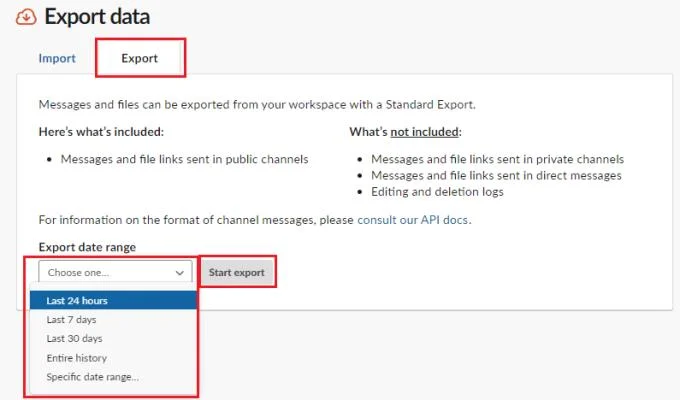Screen dimensions: 680x400
Task: Select Specific date range option
Action: [113, 377]
